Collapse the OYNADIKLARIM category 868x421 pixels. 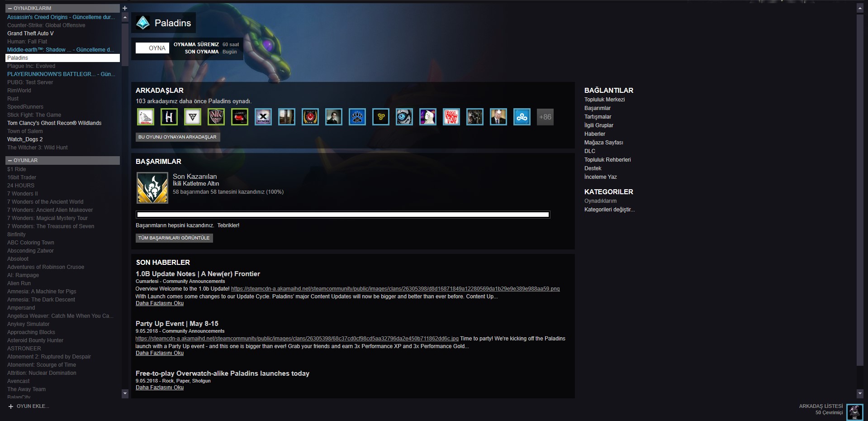pyautogui.click(x=10, y=8)
